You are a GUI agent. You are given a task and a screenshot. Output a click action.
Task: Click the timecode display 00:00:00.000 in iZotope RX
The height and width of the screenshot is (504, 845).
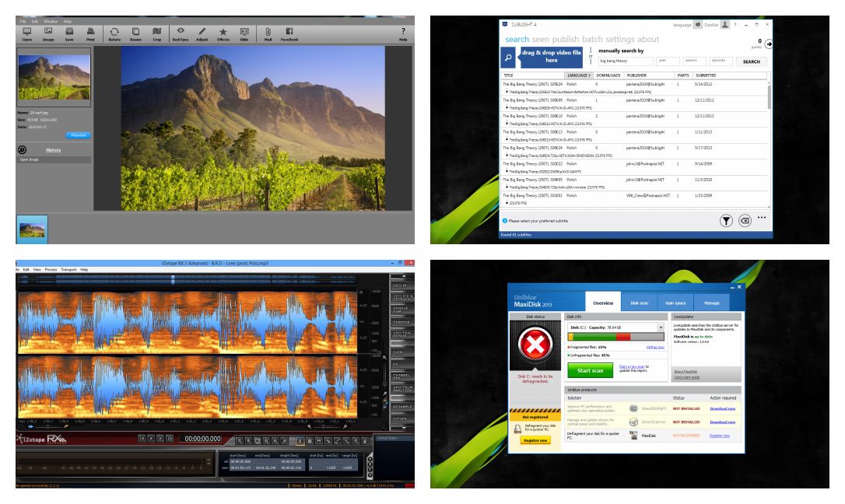(202, 439)
